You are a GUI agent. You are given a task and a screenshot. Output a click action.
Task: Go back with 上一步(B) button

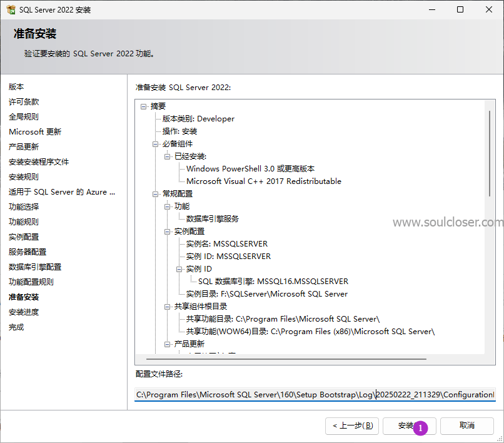(x=352, y=426)
